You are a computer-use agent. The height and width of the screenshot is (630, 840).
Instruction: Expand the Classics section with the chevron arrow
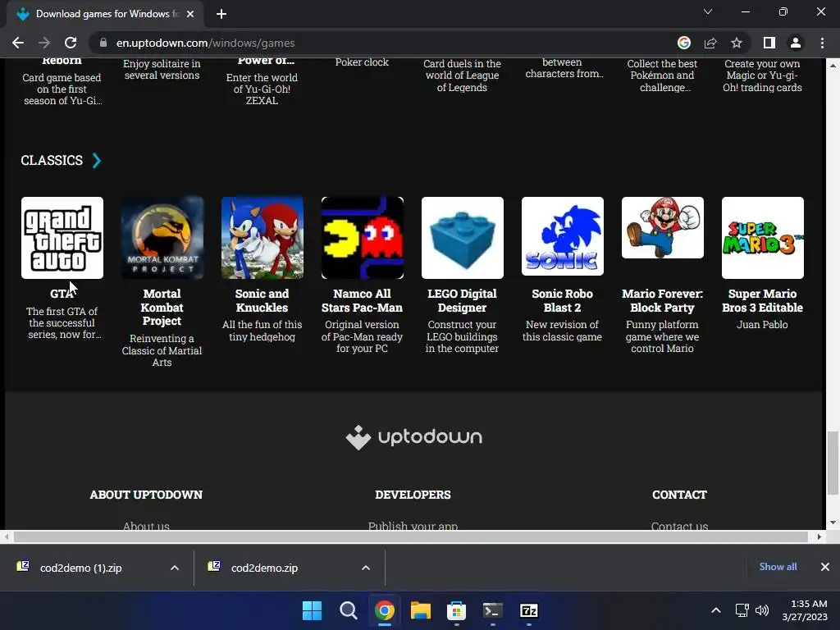[x=97, y=160]
